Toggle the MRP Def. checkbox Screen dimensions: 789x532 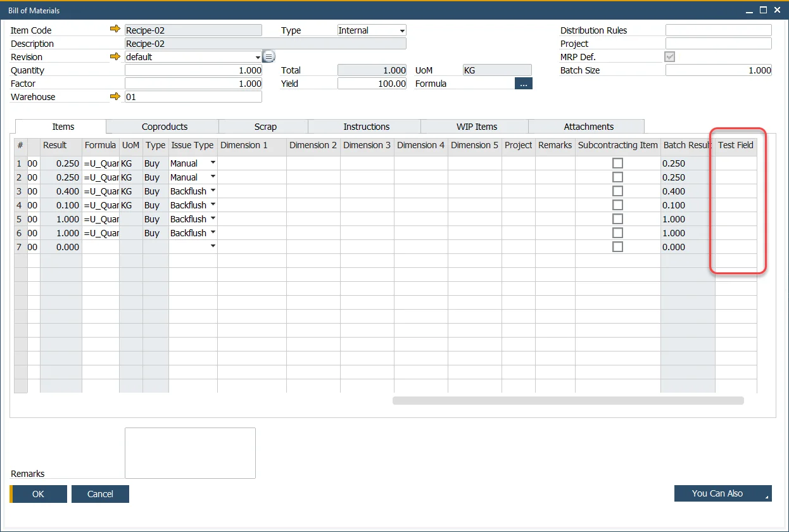[669, 57]
